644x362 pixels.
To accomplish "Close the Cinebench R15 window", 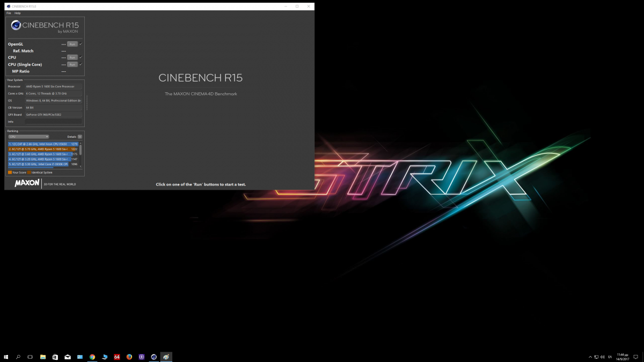I will coord(309,6).
